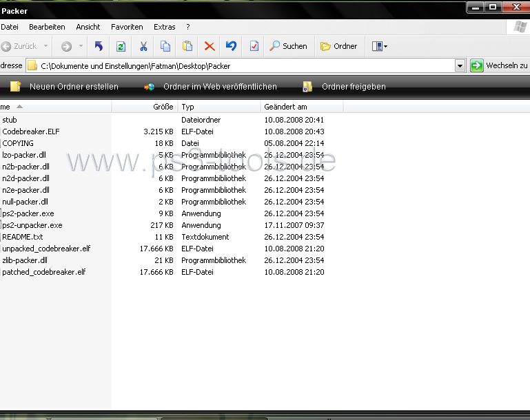The height and width of the screenshot is (420, 530).
Task: Select the stub folder
Action: tap(10, 120)
